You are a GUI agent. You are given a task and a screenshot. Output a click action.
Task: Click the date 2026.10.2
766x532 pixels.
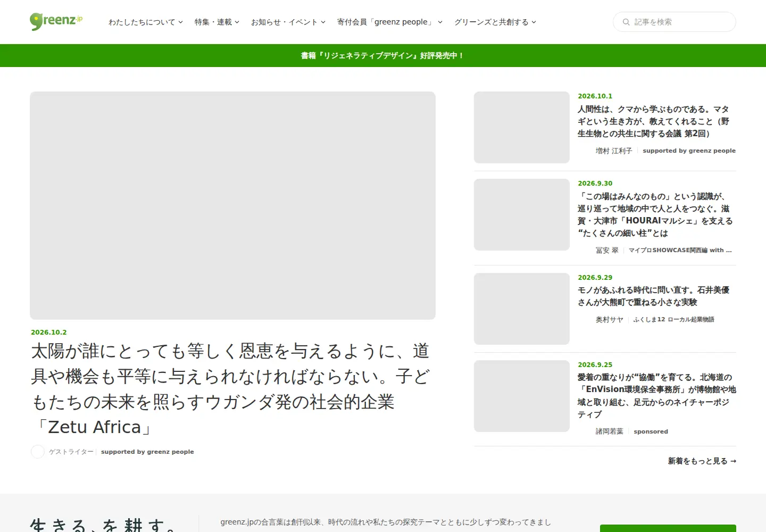49,332
